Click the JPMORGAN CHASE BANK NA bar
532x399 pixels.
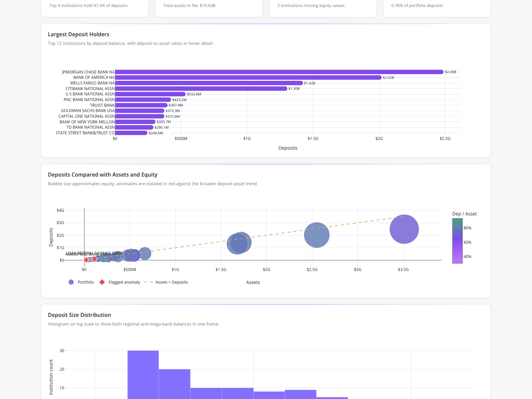click(x=279, y=72)
